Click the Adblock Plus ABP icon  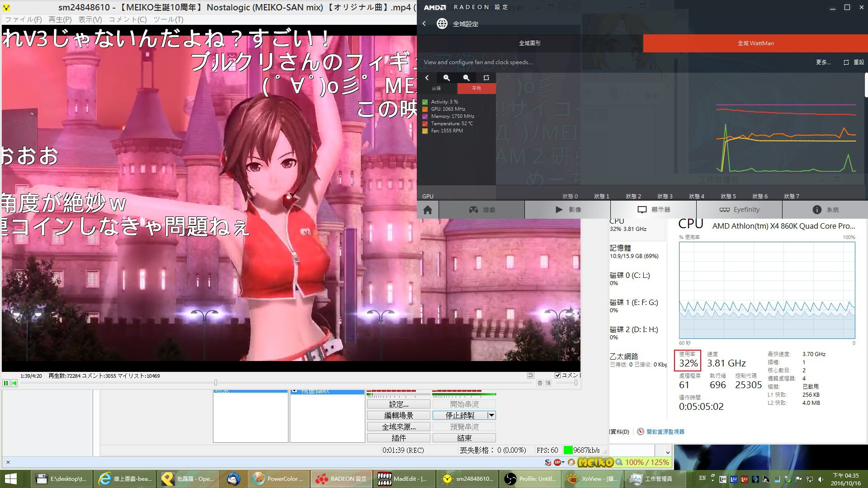(557, 462)
